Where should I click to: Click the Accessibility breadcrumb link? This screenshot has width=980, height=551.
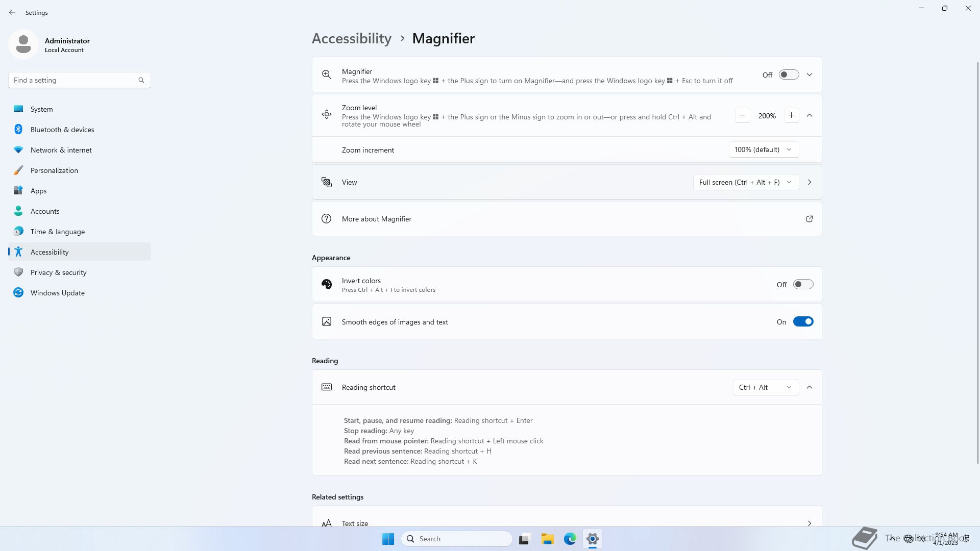pyautogui.click(x=351, y=39)
